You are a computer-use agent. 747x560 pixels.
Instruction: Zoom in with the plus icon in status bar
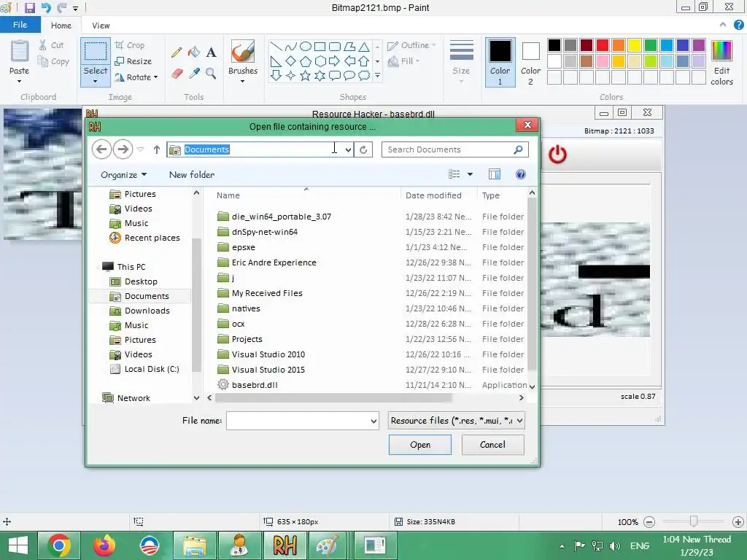coord(738,522)
